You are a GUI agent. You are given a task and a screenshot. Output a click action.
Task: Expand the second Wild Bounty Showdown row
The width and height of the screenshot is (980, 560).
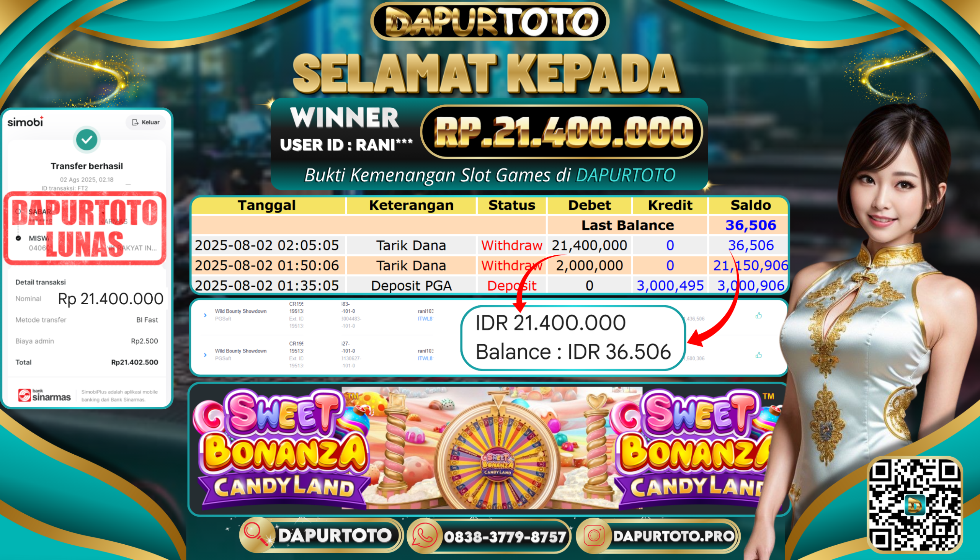(206, 354)
